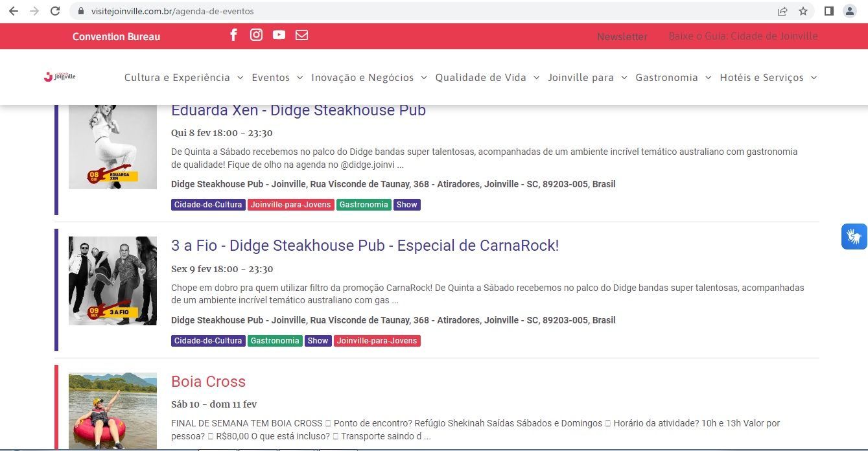Click Show tag under Eduarda Xen

(407, 205)
